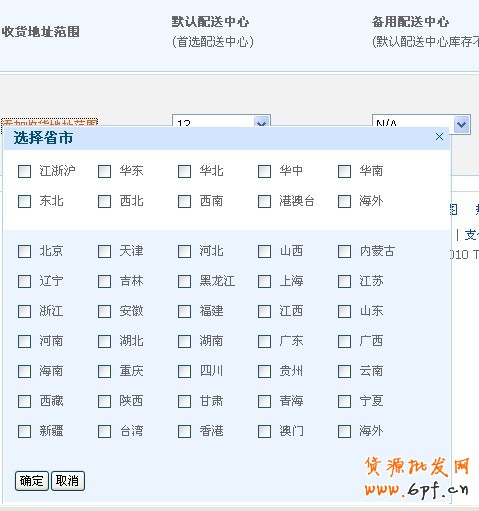Click the 取消 button
Viewport: 479px width, 511px height.
pyautogui.click(x=68, y=481)
